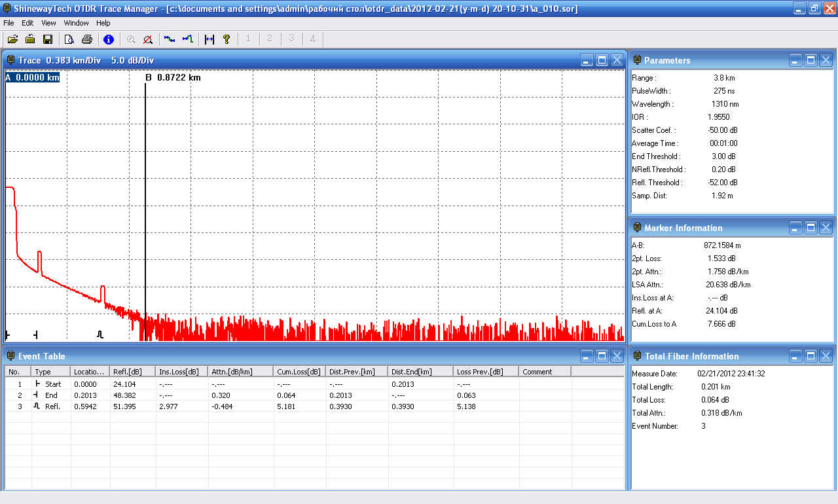Click the Open file toolbar icon
Viewport: 838px width, 504px height.
point(12,39)
